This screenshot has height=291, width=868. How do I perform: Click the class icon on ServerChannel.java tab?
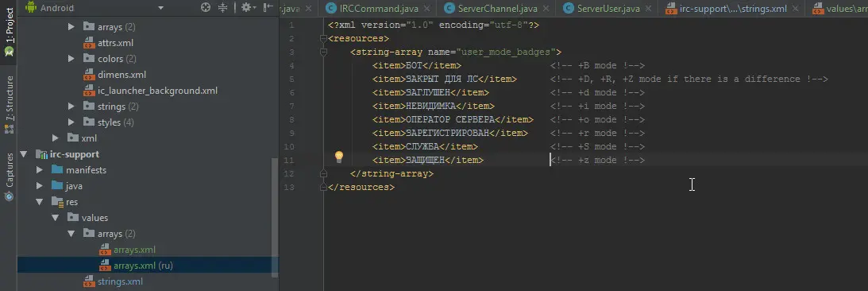[x=449, y=8]
